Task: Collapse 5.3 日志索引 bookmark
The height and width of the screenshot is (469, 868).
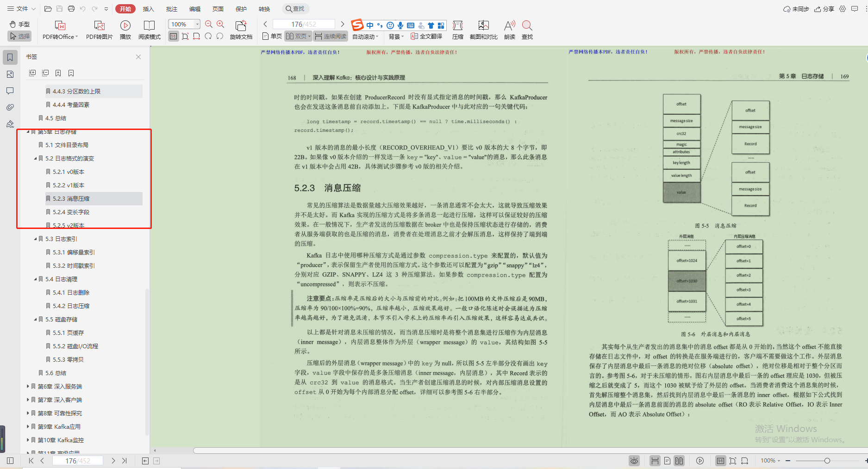Action: click(x=35, y=239)
